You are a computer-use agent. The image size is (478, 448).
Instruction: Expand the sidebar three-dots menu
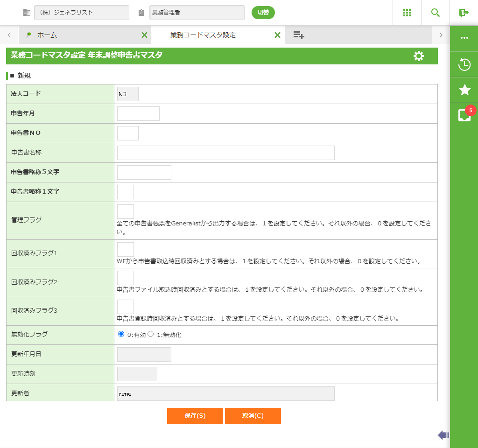click(x=464, y=38)
